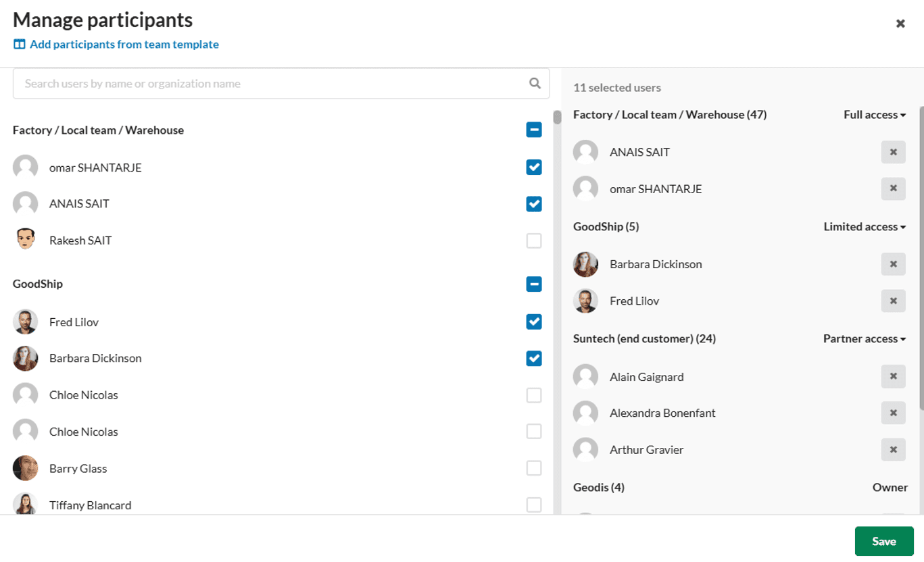Remove Fred Lilov from selected list
924x562 pixels.
(893, 301)
